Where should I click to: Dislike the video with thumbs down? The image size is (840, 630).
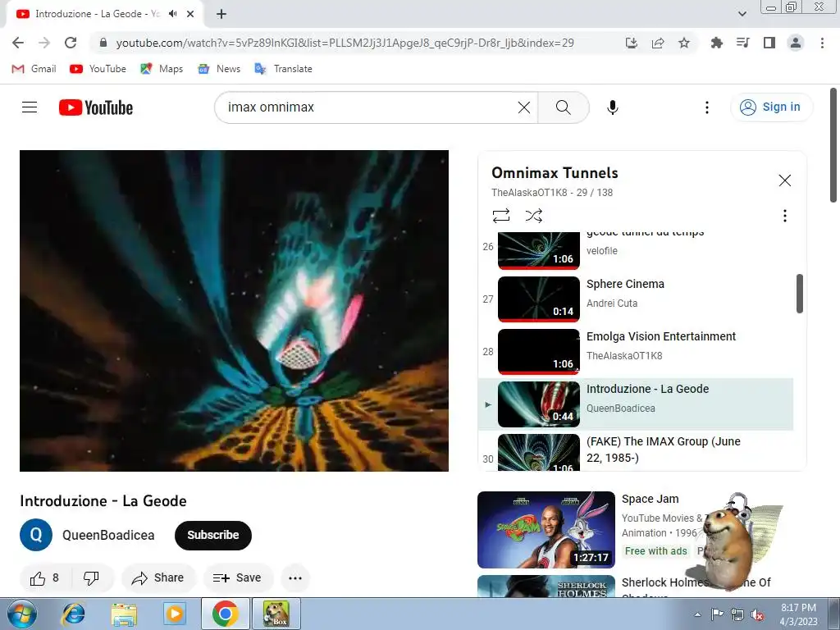pos(92,578)
